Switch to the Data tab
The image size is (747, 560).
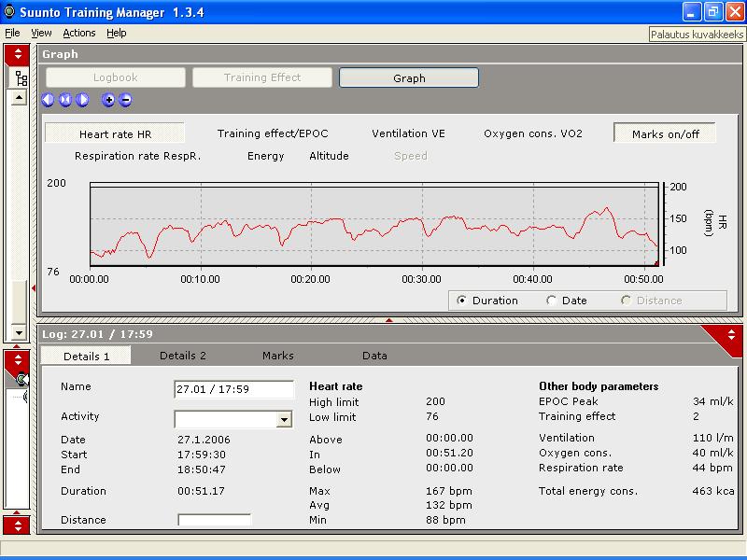point(374,356)
